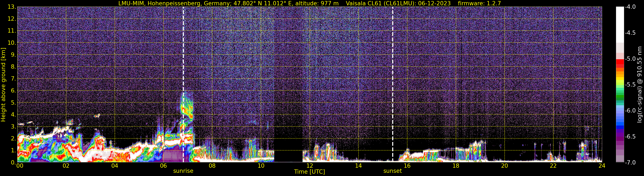The height and width of the screenshot is (176, 644).
Task: Click the colorbar tick label '-5.5'
Action: click(630, 85)
